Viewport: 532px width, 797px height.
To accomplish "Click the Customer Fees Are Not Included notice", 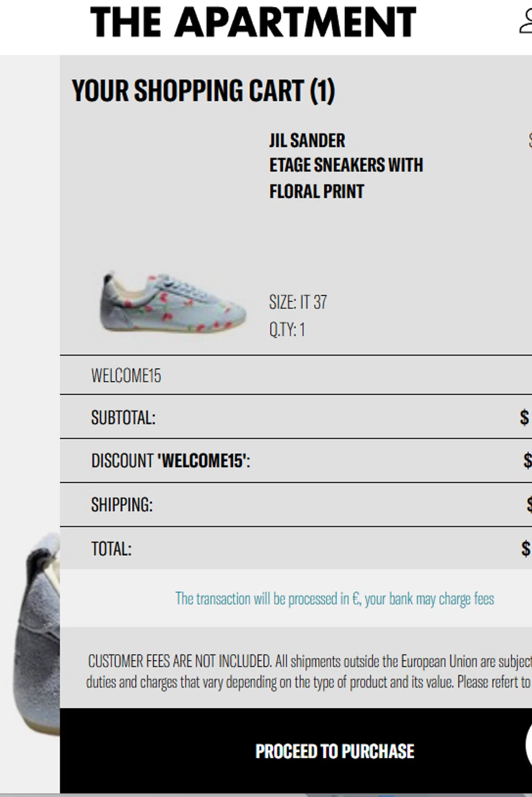I will pos(309,672).
